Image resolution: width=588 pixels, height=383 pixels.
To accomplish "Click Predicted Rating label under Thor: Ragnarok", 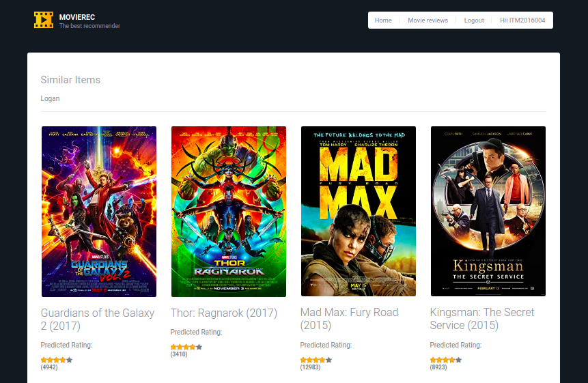I will (196, 332).
